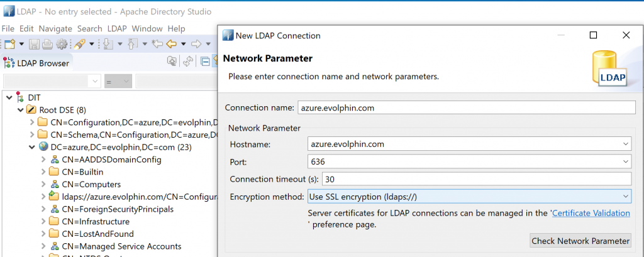The width and height of the screenshot is (644, 257).
Task: Open the File menu
Action: pyautogui.click(x=8, y=28)
